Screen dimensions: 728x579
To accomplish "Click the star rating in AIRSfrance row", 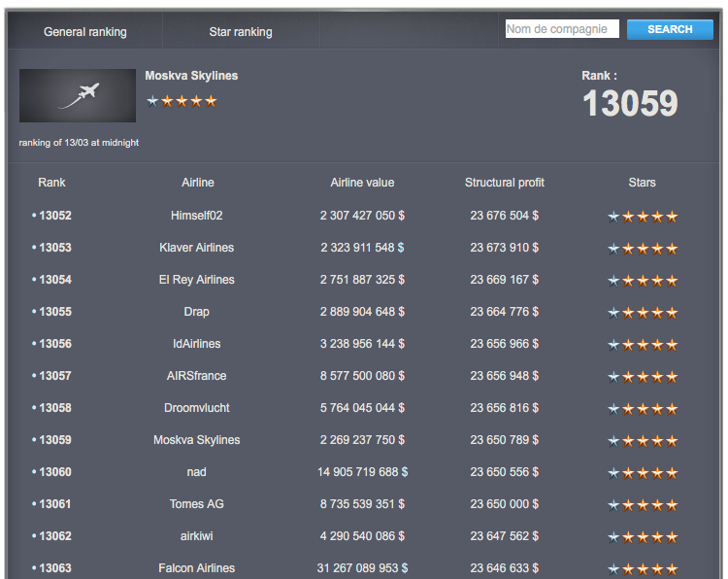I will point(642,377).
